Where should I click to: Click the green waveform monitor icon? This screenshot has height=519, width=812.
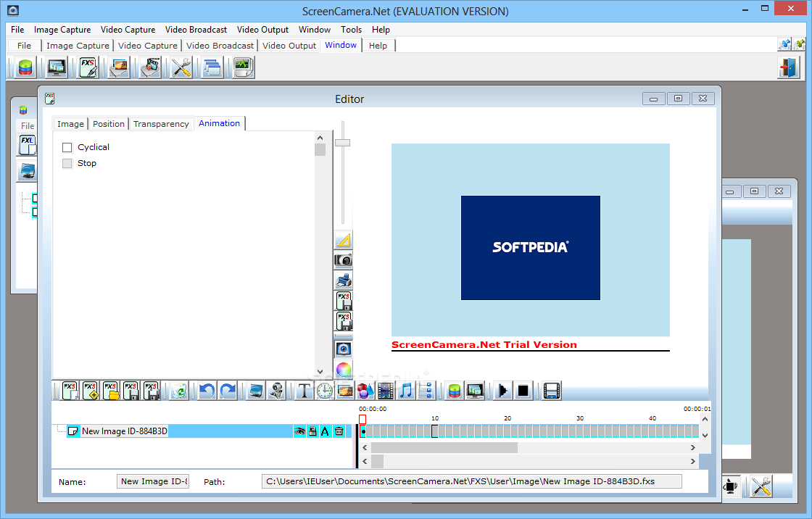click(x=243, y=67)
